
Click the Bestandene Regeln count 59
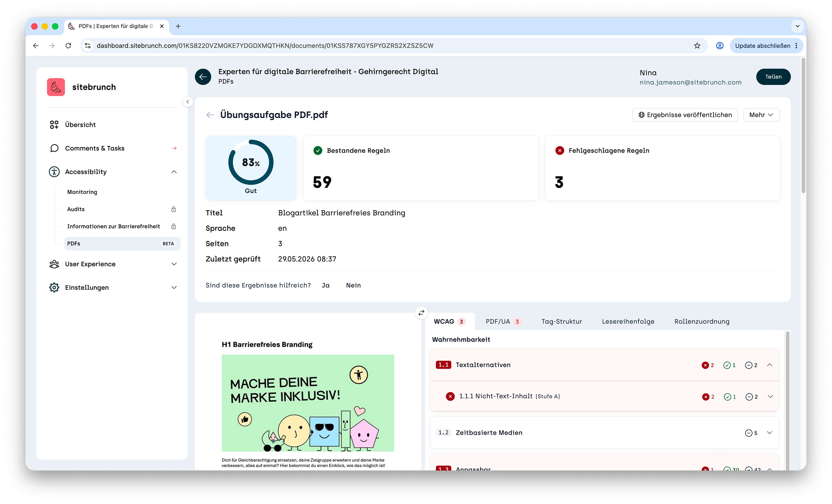point(322,182)
